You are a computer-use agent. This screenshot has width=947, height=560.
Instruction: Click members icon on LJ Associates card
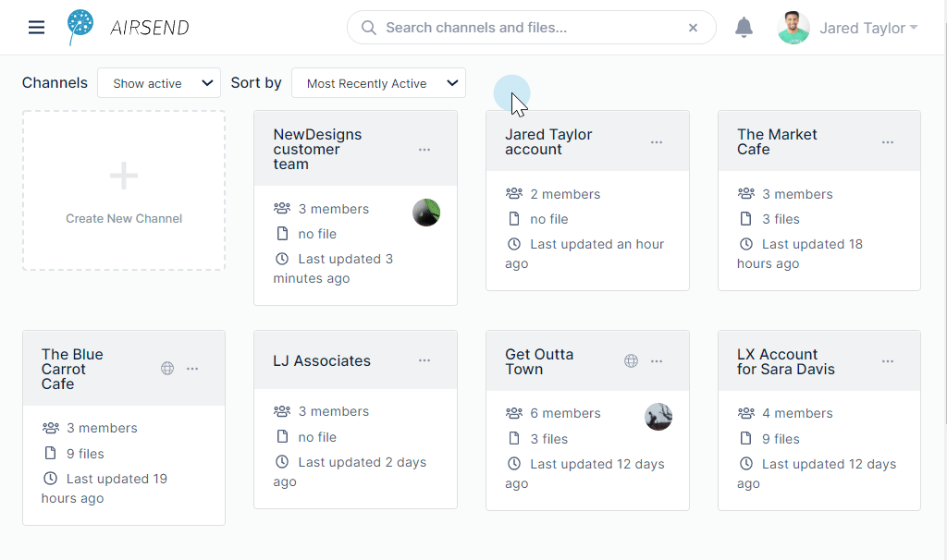point(282,411)
